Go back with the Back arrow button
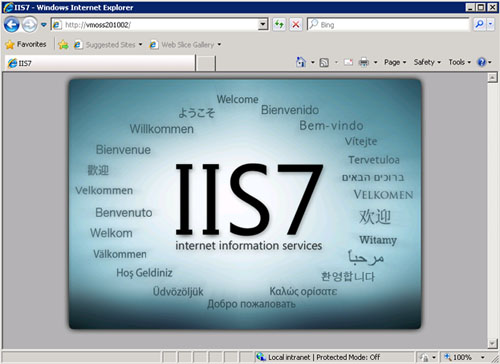 pos(12,25)
